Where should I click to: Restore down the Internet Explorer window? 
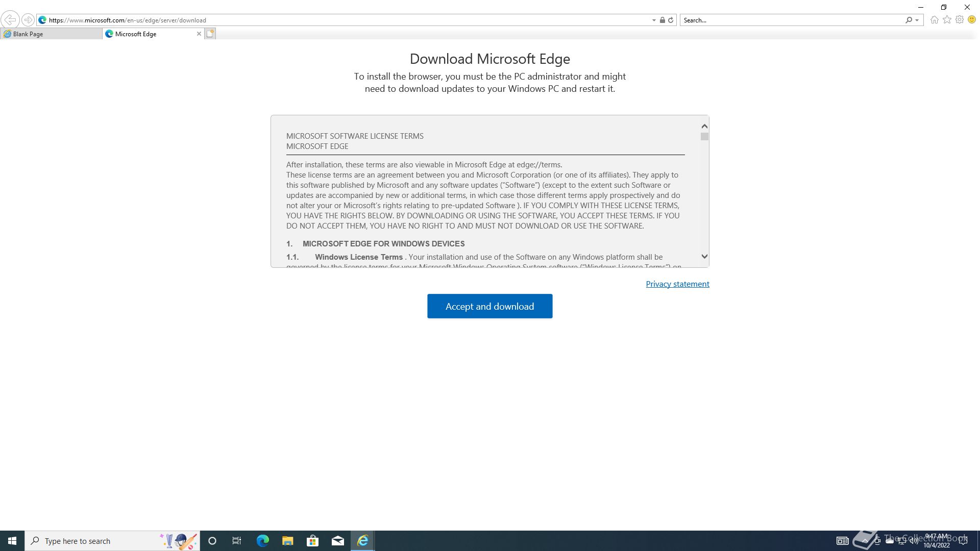coord(944,7)
